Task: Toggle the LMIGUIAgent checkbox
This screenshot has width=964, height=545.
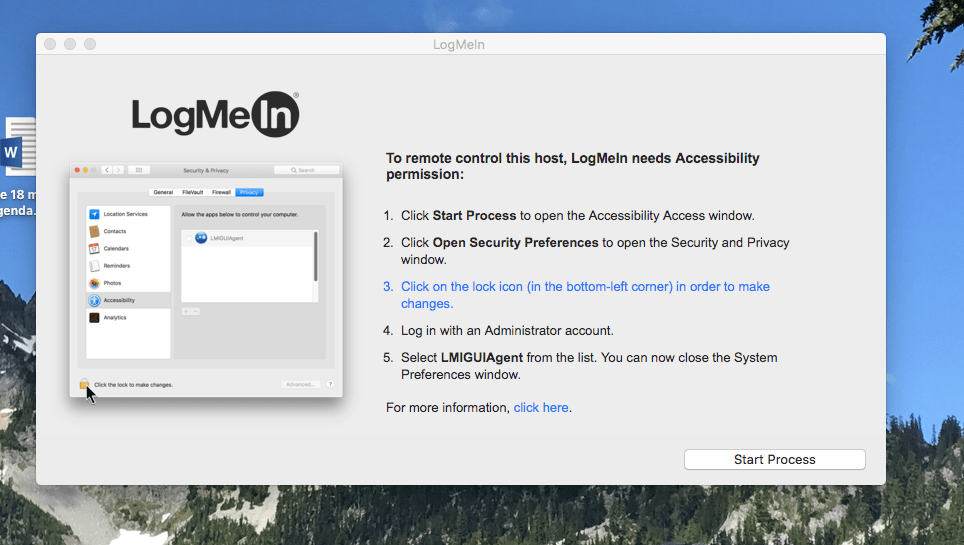Action: click(x=188, y=239)
